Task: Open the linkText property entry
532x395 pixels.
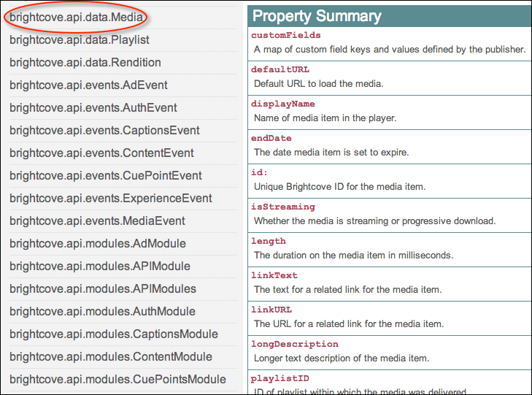Action: click(x=274, y=275)
